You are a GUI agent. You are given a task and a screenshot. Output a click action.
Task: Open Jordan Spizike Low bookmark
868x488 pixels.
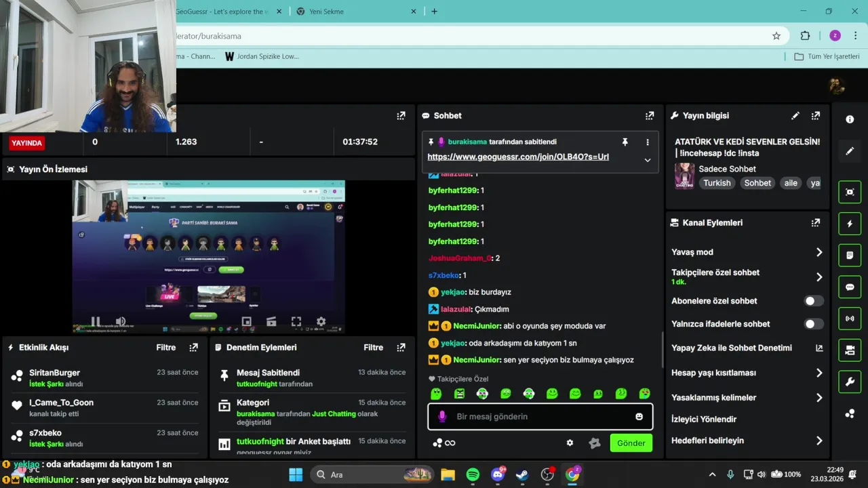point(262,56)
